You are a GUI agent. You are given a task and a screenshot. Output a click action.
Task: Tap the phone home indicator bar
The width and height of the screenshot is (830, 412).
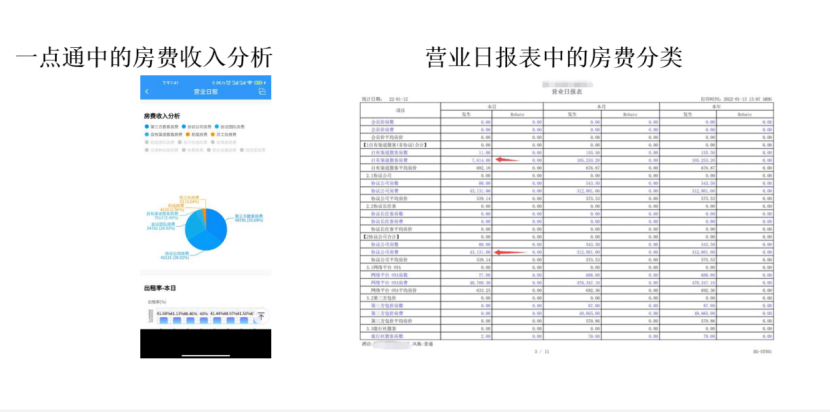[206, 355]
